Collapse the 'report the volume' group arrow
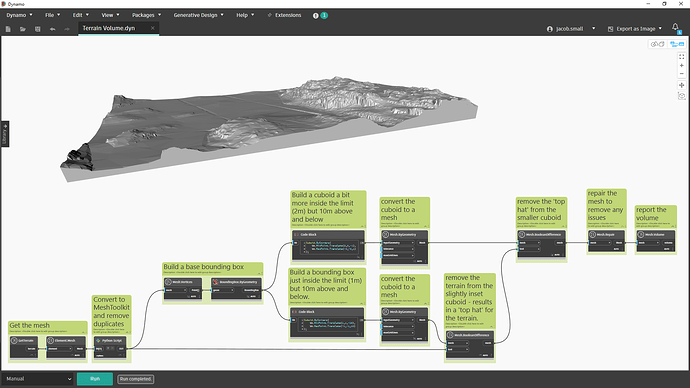The width and height of the screenshot is (690, 388). (x=672, y=226)
